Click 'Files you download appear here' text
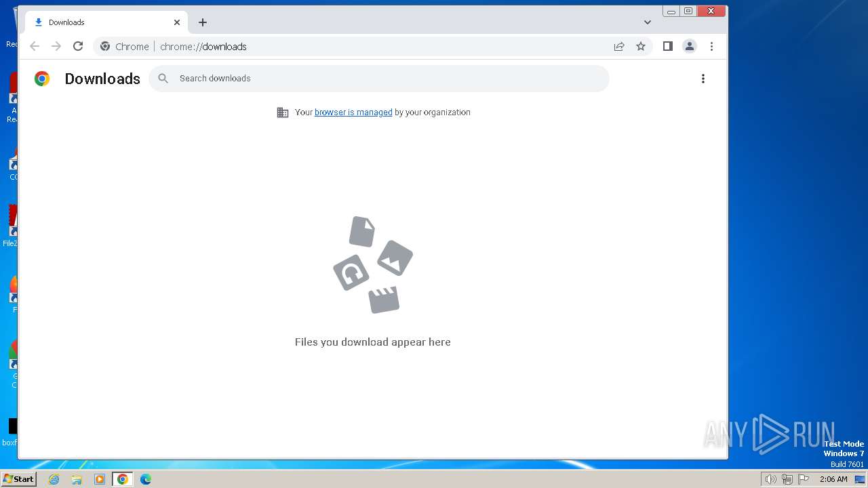The image size is (868, 488). coord(373,342)
